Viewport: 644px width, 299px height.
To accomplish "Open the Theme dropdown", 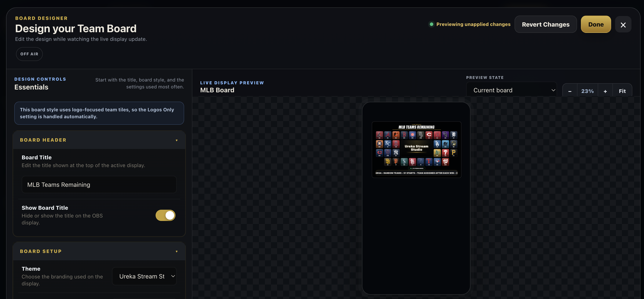I will pyautogui.click(x=144, y=276).
